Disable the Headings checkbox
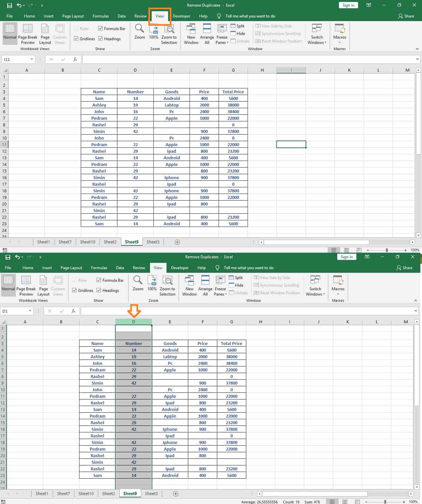 (x=101, y=39)
